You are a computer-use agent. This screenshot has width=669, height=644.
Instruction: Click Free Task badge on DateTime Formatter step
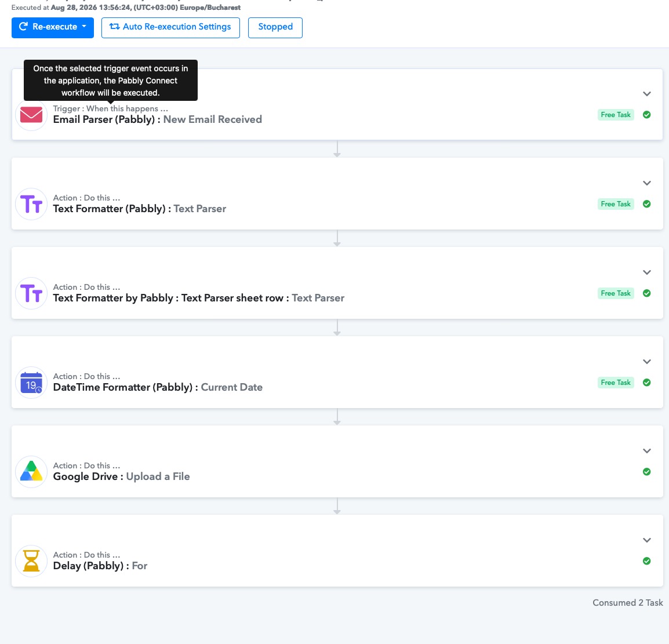tap(616, 383)
